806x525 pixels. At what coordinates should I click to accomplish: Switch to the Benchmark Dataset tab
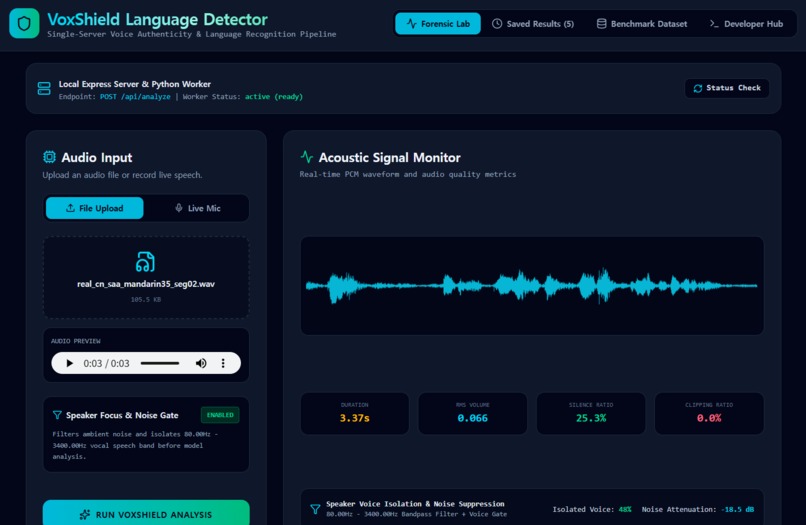(x=642, y=24)
